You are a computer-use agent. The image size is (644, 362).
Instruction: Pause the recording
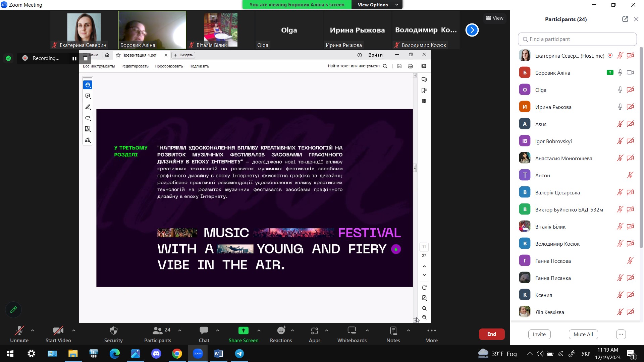click(x=74, y=58)
